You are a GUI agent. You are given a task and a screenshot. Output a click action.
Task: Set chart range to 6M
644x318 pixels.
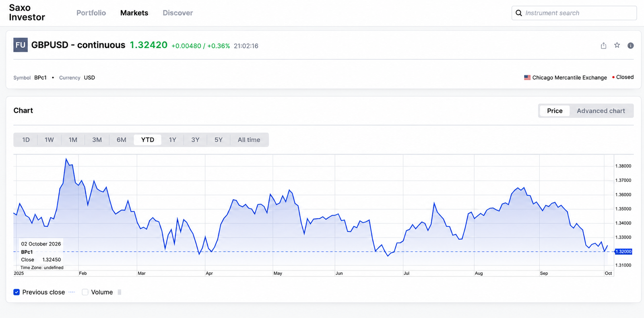(x=122, y=140)
